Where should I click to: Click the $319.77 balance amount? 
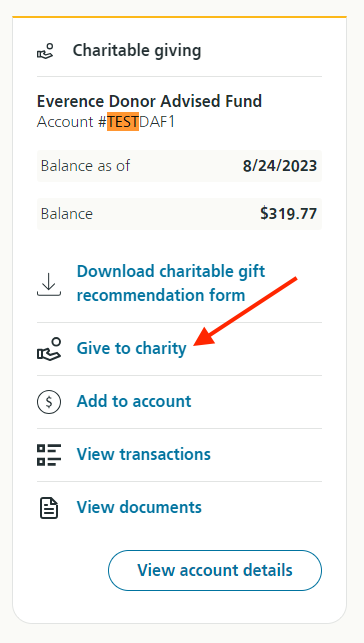(x=289, y=214)
